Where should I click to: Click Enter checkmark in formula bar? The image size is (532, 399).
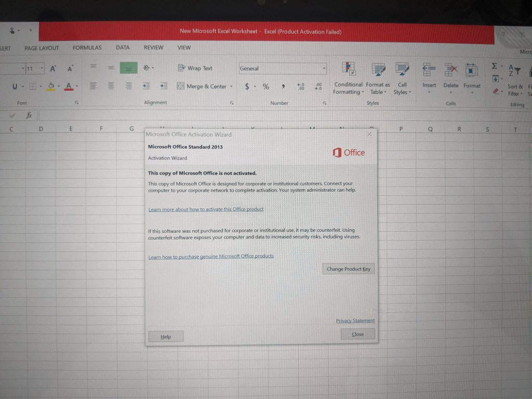pos(12,116)
